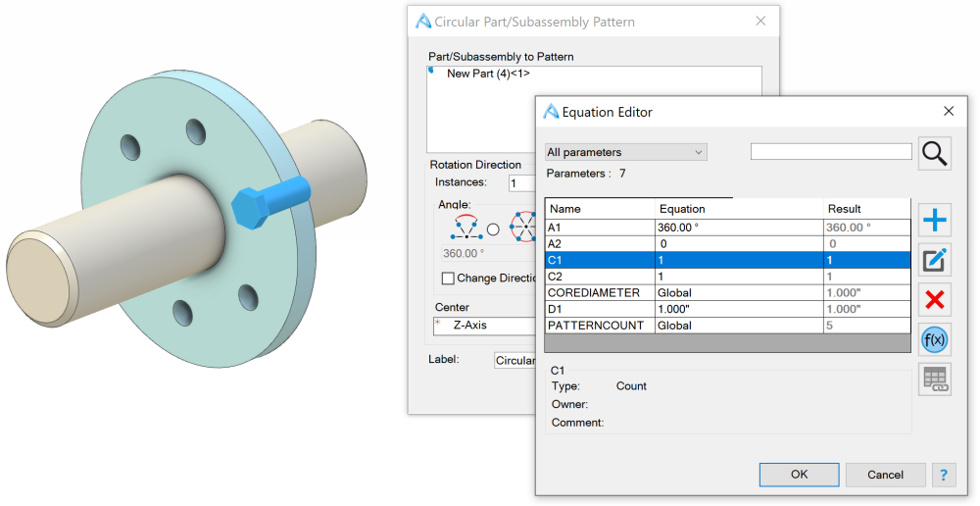The image size is (980, 506).
Task: Click the Equation Editor search text field
Action: coord(831,151)
